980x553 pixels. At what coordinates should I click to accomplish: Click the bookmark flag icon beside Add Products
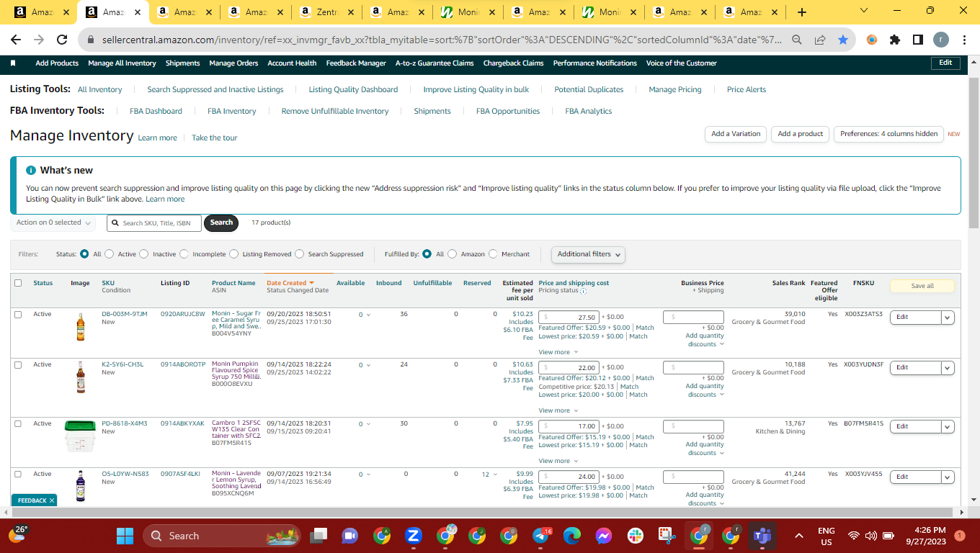point(13,63)
